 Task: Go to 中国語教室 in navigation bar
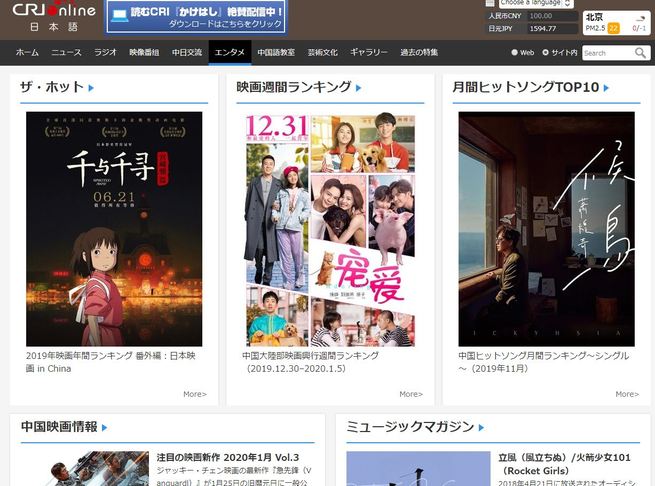(276, 52)
